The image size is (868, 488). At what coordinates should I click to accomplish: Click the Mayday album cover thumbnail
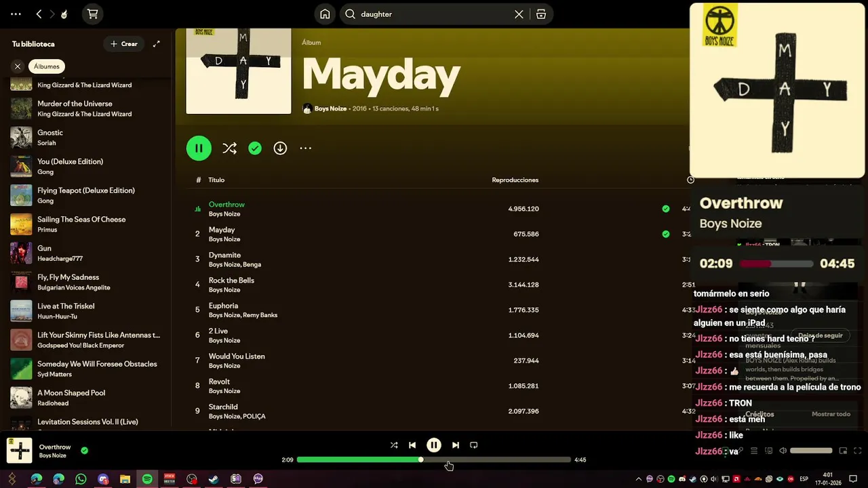pos(239,71)
